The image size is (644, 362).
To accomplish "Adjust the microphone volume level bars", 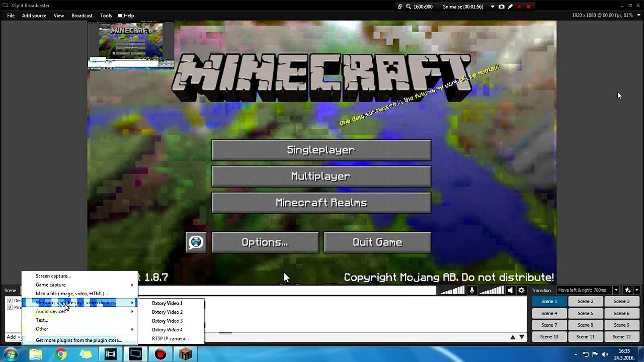I will pyautogui.click(x=452, y=290).
